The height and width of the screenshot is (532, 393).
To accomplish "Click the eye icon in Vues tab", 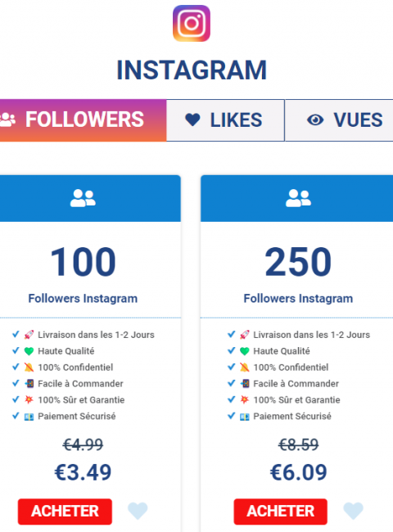I will (x=315, y=119).
